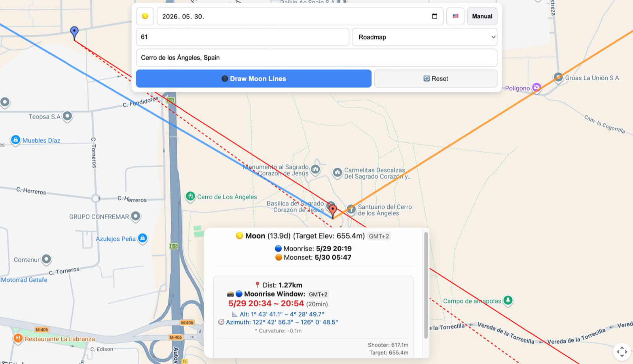Click the Curvature: -0.1m note
Screen dimensions: 633x364
tap(278, 331)
